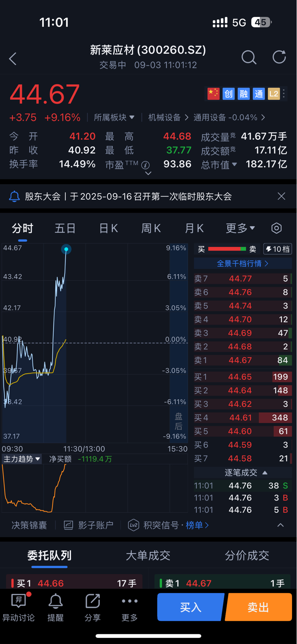Open the 全景千档行情 link
Viewport: 297px width, 644px height.
click(x=243, y=263)
